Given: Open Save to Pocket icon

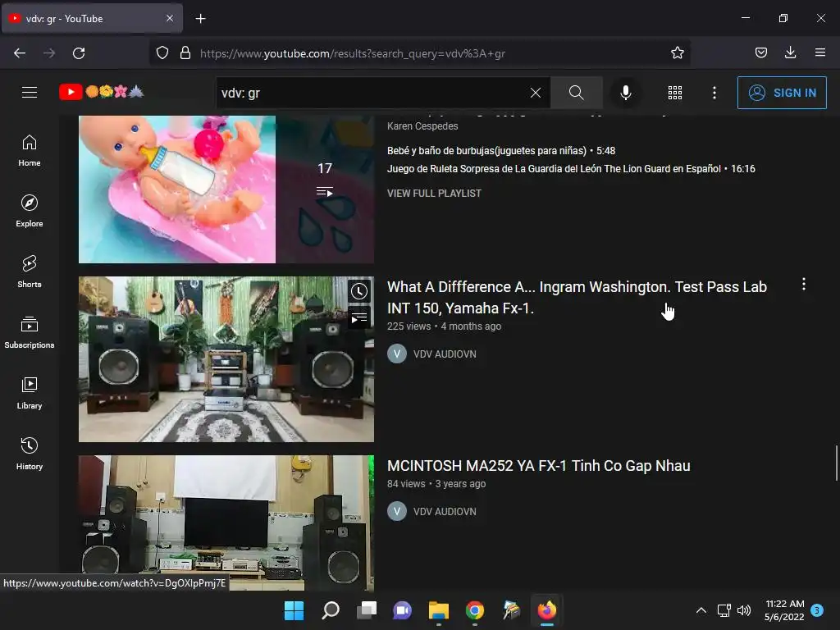Looking at the screenshot, I should point(760,53).
